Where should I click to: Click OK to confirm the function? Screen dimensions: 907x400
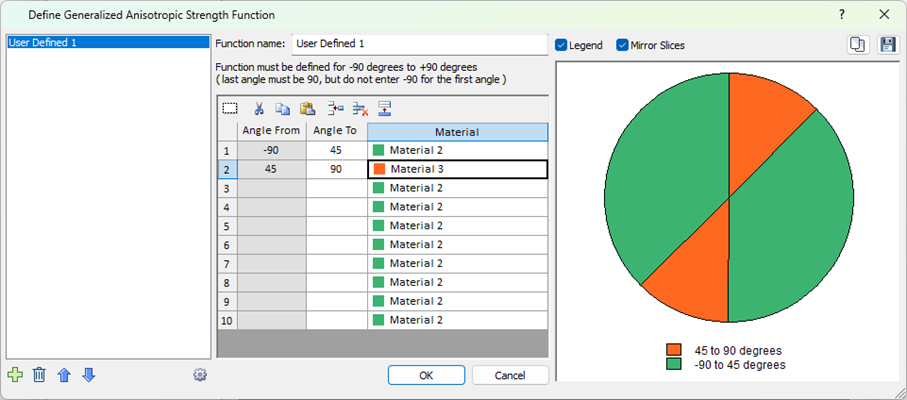[426, 375]
